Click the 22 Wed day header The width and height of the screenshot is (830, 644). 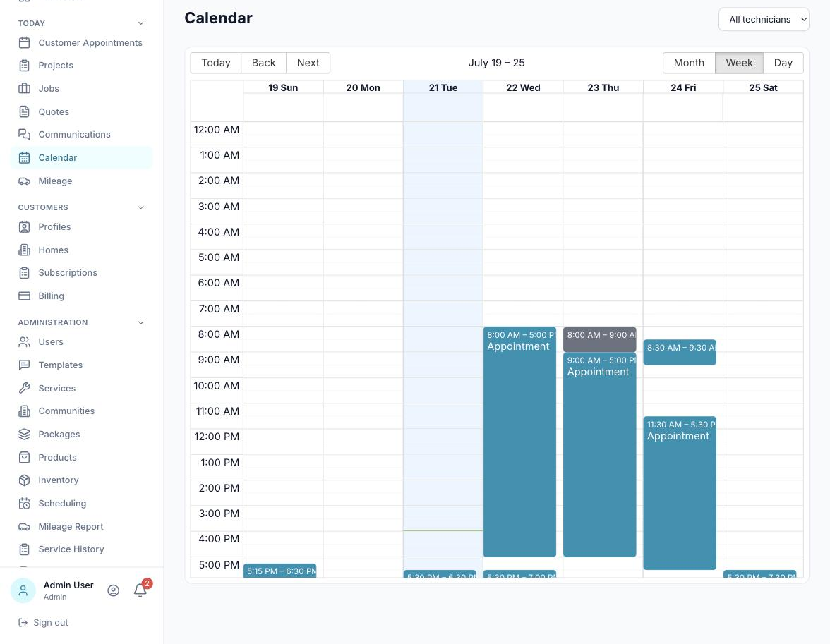tap(523, 88)
